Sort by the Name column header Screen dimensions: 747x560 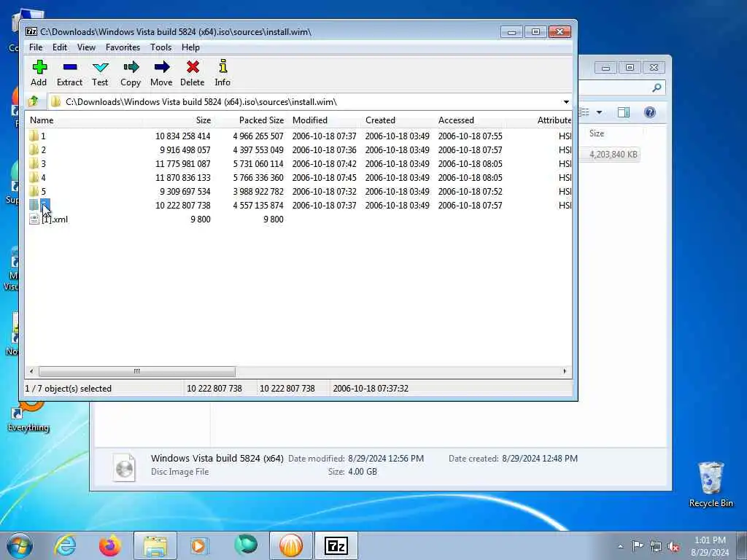(84, 120)
